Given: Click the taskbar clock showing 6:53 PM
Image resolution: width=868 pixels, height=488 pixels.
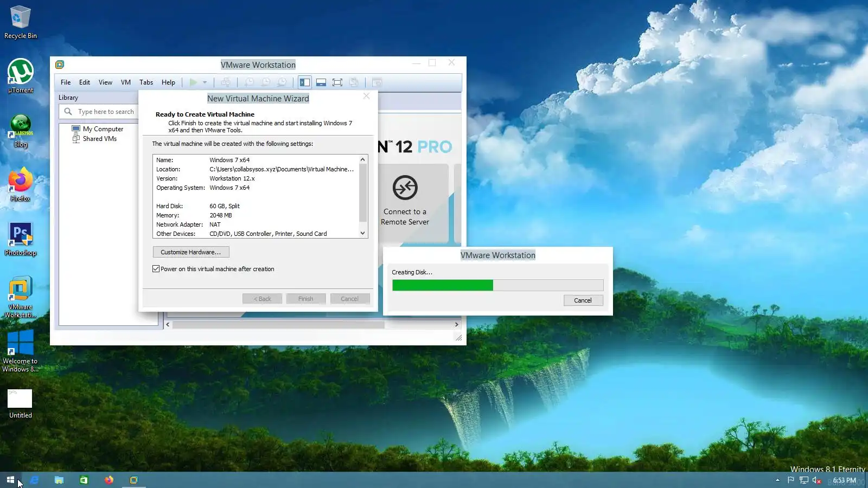Looking at the screenshot, I should tap(844, 480).
